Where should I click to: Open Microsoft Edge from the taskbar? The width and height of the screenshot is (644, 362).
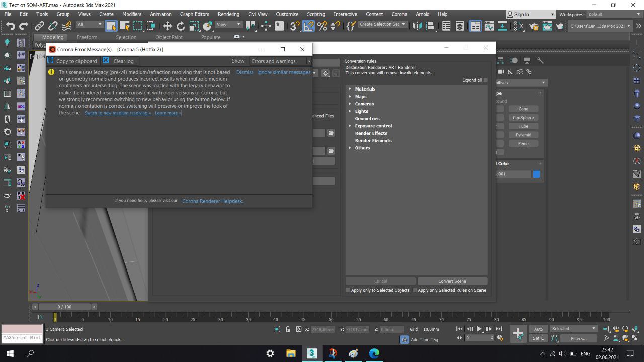(x=374, y=353)
